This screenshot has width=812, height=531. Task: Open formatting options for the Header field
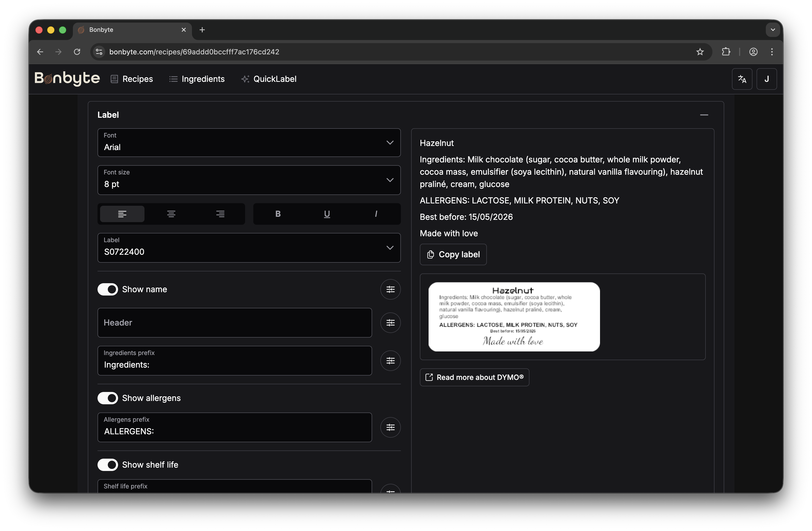click(390, 323)
